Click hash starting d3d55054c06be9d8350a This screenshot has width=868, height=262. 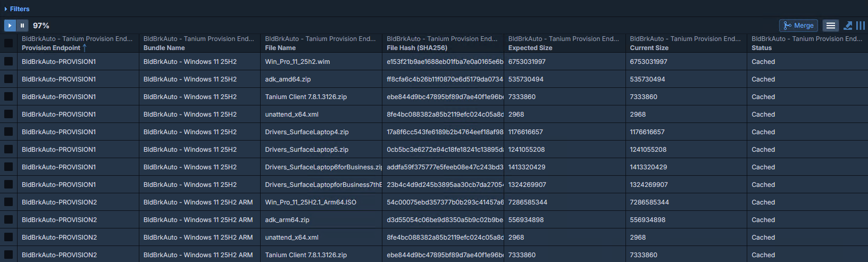(445, 220)
